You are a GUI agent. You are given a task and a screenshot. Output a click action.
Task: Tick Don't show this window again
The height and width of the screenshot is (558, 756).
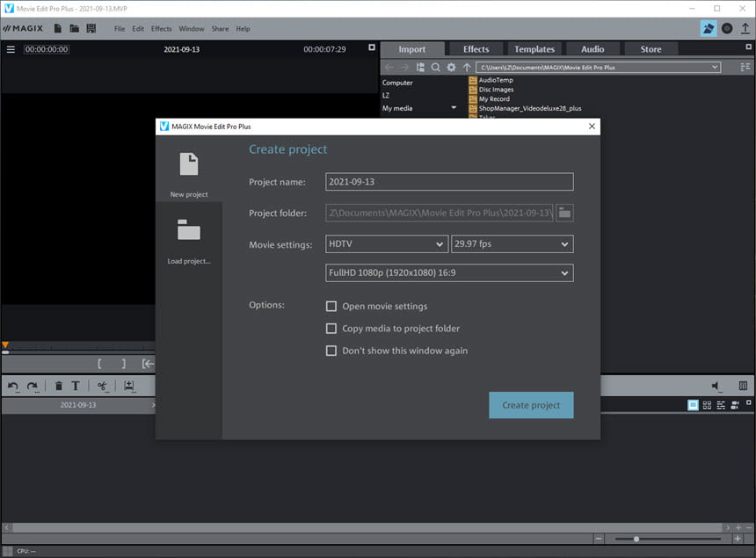(331, 351)
